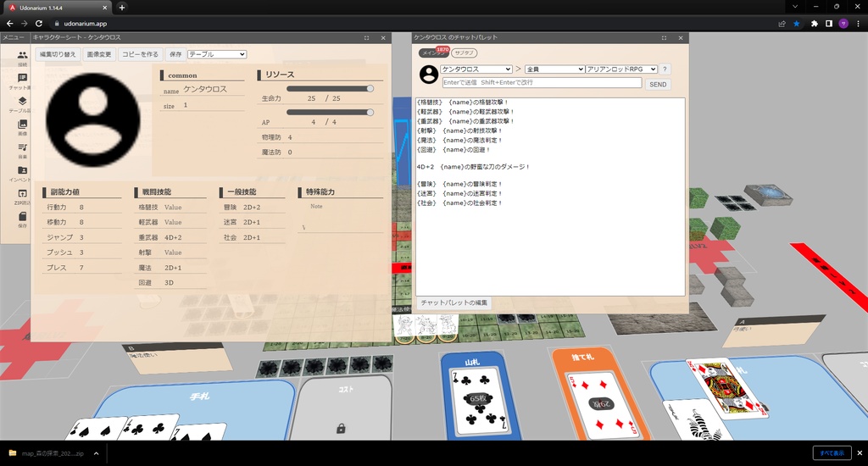
Task: Click the コピーを作る button
Action: (140, 54)
